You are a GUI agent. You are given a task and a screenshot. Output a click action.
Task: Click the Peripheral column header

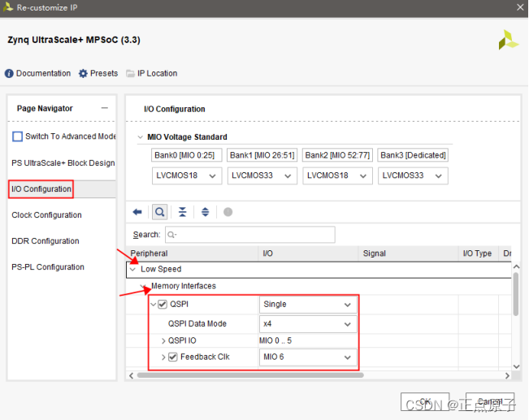(193, 253)
